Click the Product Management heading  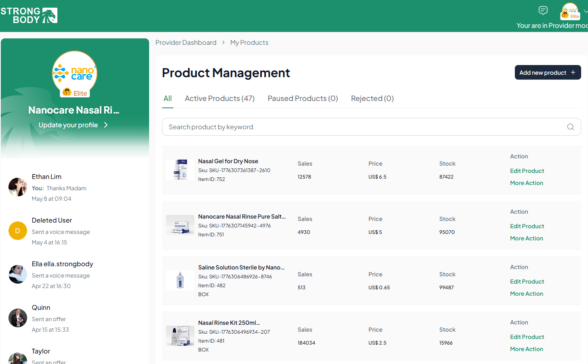pos(226,73)
